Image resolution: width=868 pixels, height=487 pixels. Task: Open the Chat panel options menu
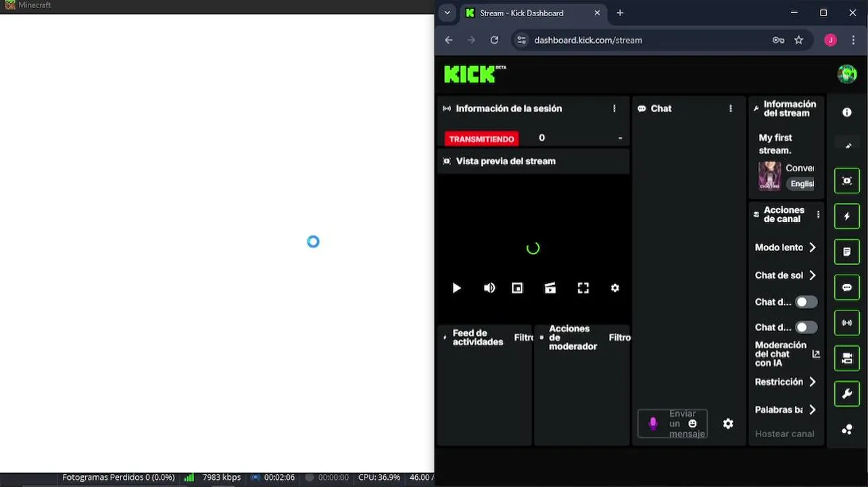point(731,108)
